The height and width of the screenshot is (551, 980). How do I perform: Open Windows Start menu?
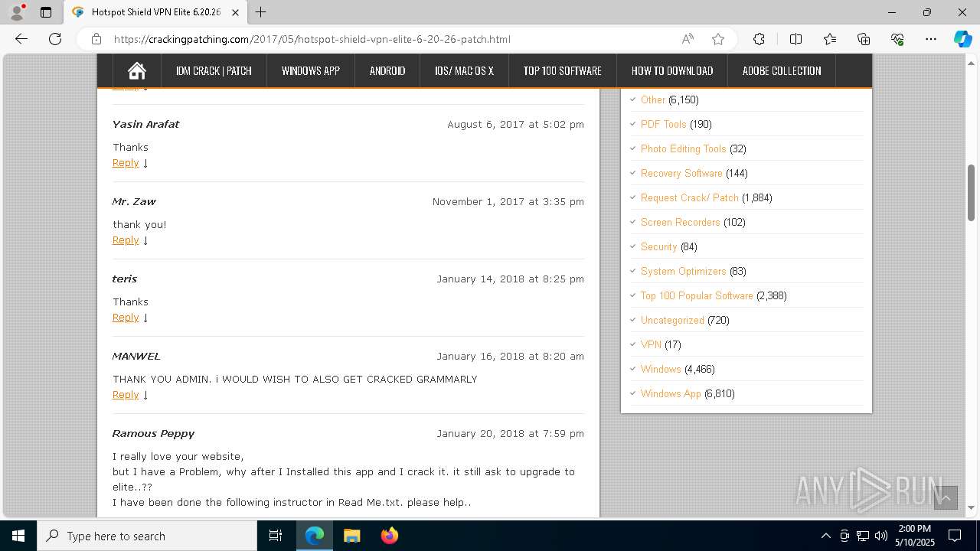pos(18,536)
